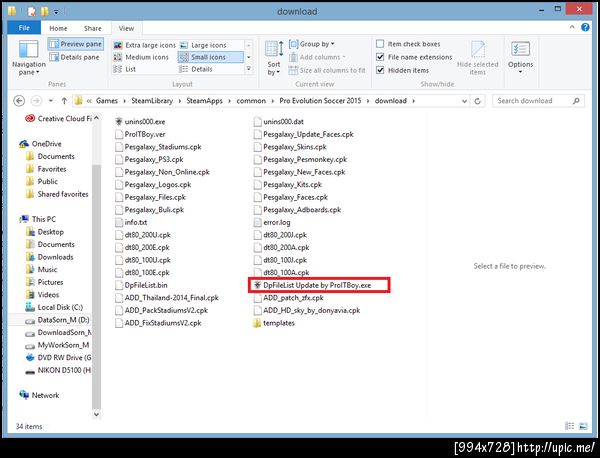Click SteamApps in the address path
600x458 pixels.
[204, 101]
